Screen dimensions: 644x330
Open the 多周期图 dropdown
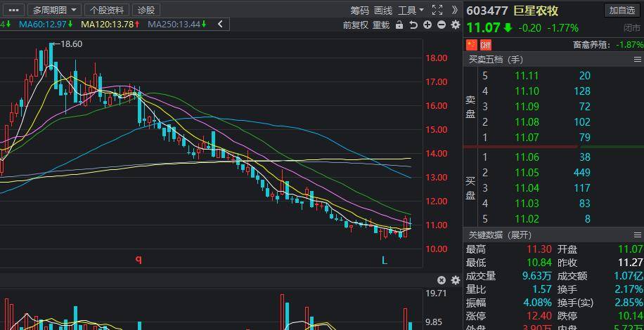[x=55, y=10]
